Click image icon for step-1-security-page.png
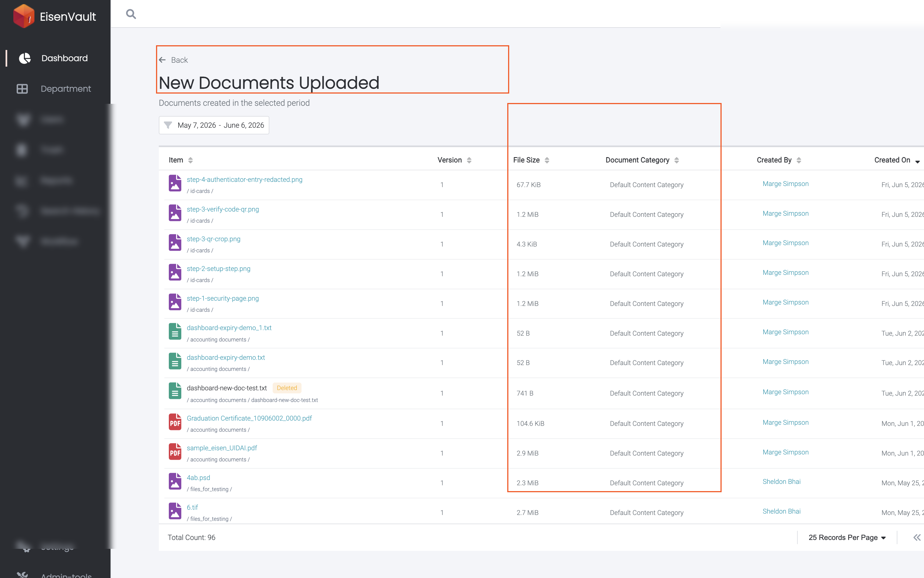924x578 pixels. pyautogui.click(x=175, y=302)
